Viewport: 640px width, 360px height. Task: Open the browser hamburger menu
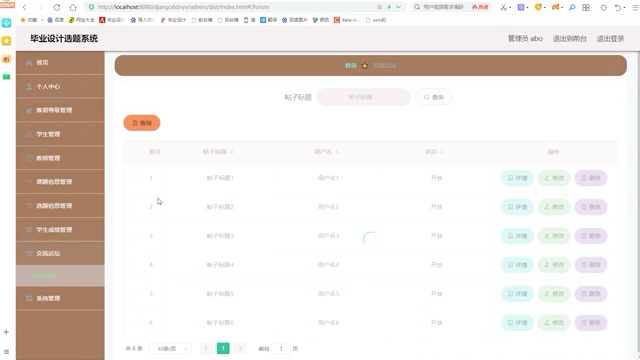pos(635,7)
